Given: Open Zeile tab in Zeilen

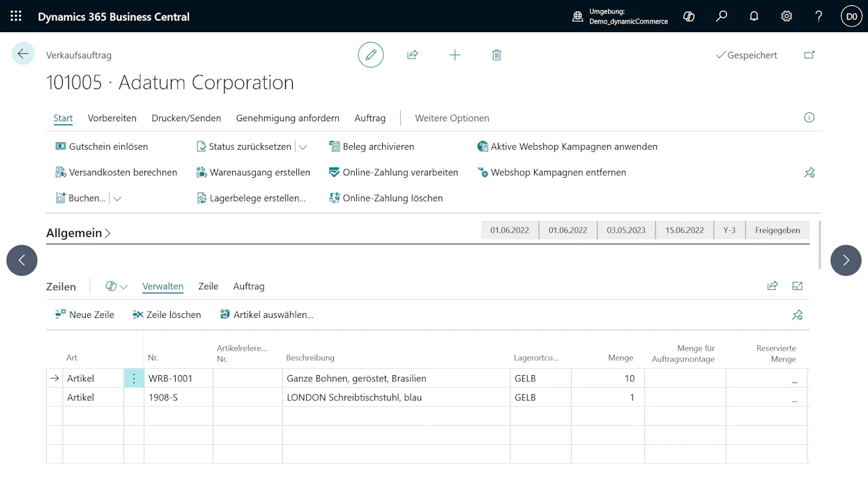Looking at the screenshot, I should (208, 286).
